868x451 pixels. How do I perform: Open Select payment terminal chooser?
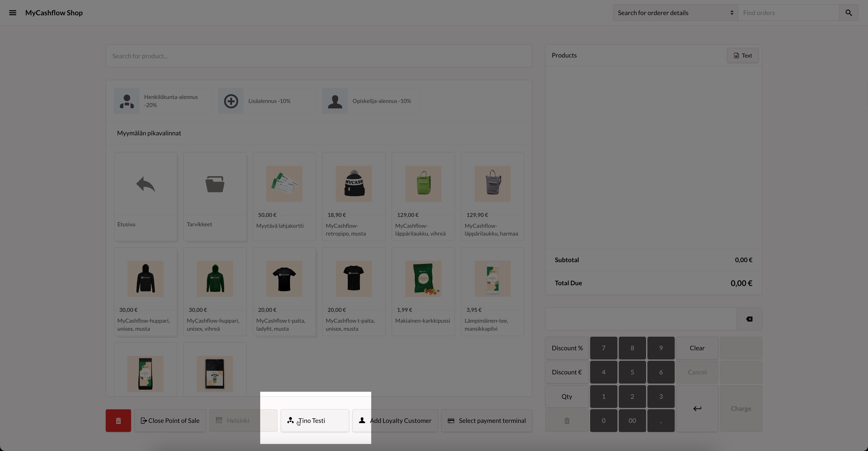pos(486,421)
